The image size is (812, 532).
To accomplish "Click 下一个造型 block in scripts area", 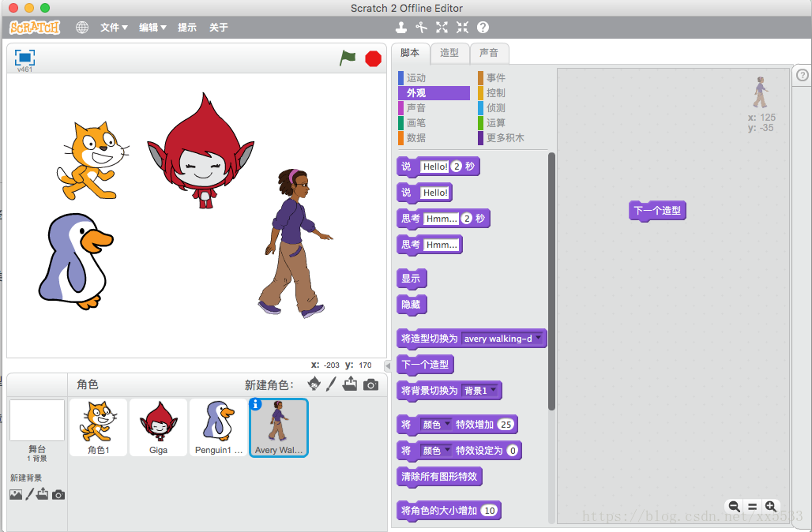I will pyautogui.click(x=657, y=211).
